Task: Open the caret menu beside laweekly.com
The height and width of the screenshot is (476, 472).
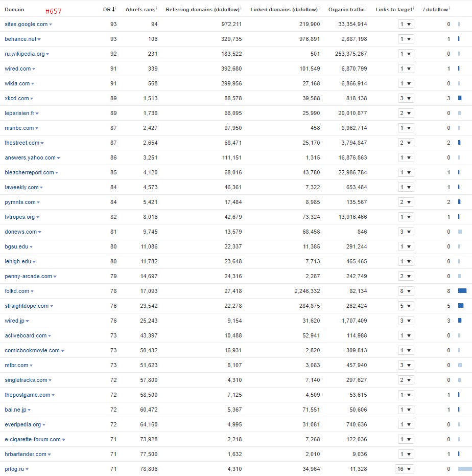Action: [41, 188]
